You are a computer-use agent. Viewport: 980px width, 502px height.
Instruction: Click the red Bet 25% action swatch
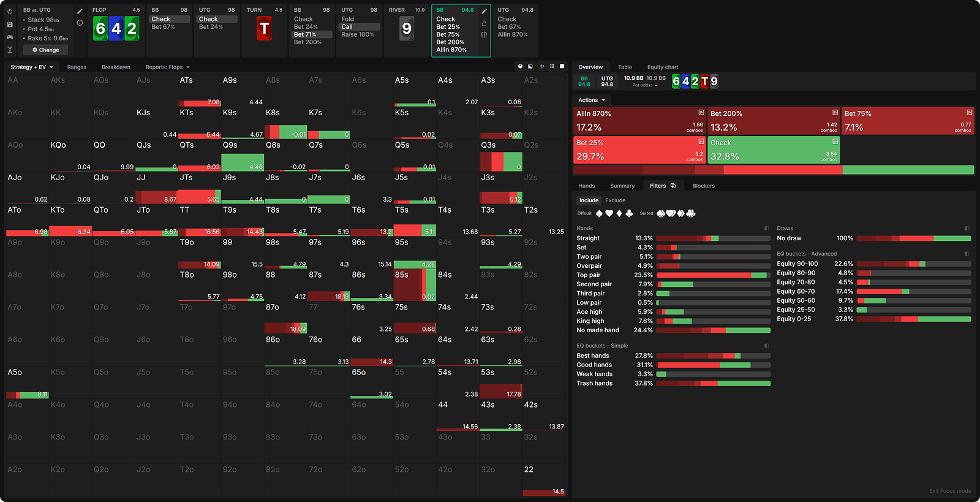coord(639,150)
